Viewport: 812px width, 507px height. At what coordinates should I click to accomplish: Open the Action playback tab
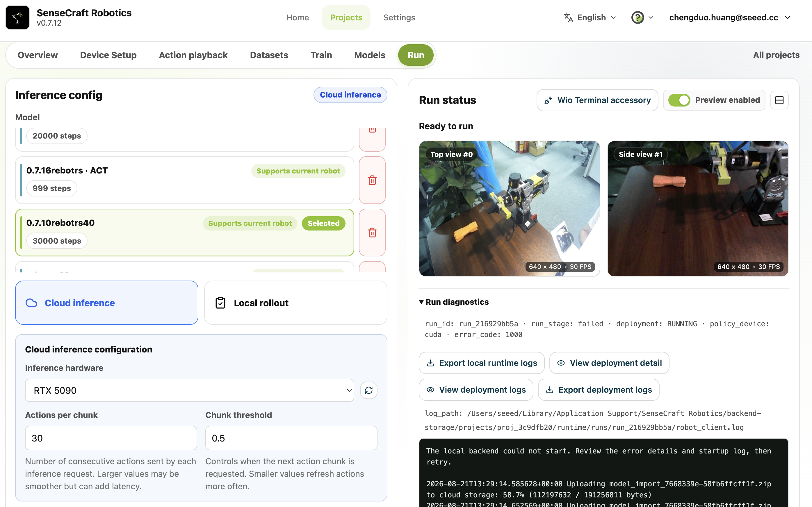coord(193,55)
